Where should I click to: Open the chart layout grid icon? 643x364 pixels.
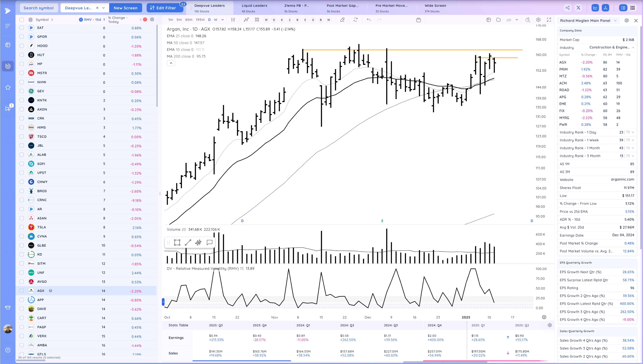pos(257,20)
